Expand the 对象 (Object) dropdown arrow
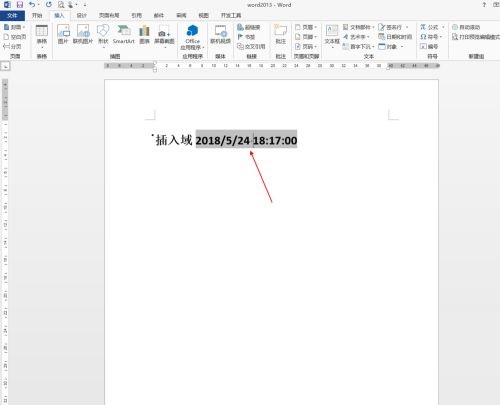This screenshot has height=405, width=500. 402,46
